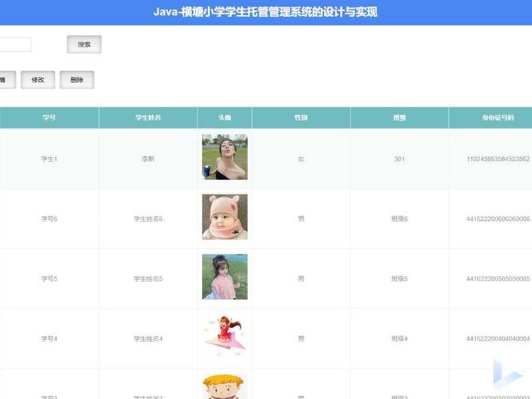Click the 修改 edit button
This screenshot has height=399, width=532.
click(38, 80)
